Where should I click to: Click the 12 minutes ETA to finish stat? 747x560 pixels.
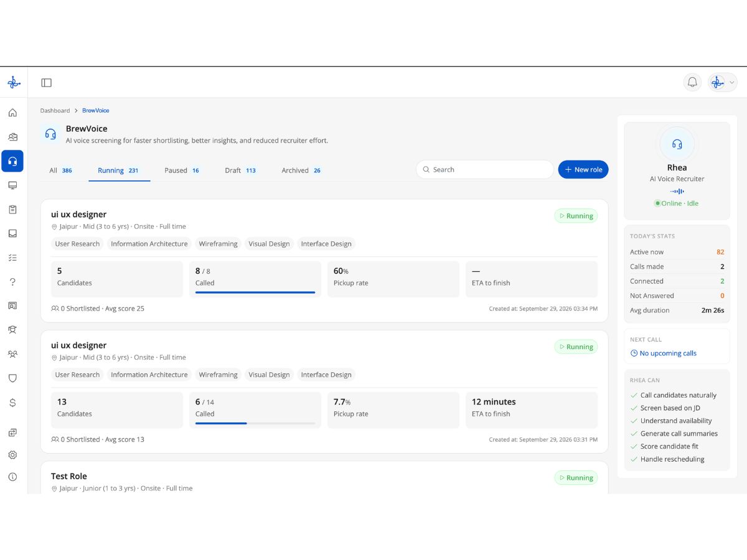(x=532, y=410)
